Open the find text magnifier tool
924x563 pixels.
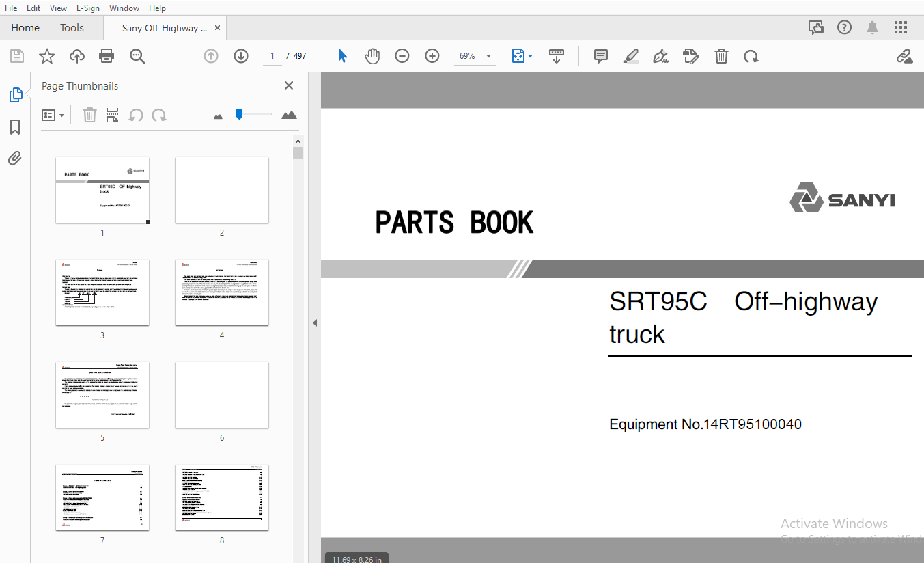point(138,56)
